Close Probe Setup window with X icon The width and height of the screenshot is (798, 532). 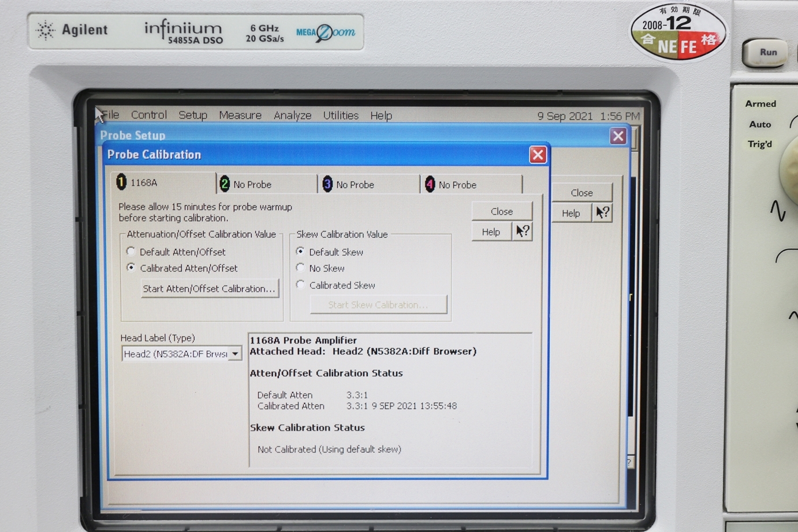coord(618,136)
